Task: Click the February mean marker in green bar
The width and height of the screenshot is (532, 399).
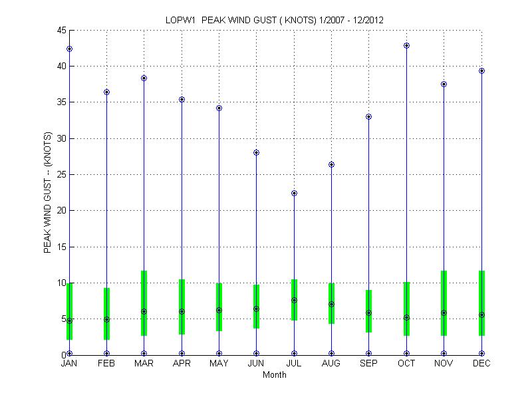Action: [x=107, y=320]
